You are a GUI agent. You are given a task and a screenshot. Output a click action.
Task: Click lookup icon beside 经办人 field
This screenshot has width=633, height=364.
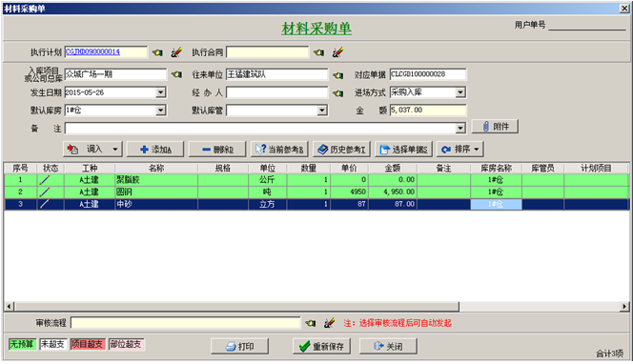coord(337,93)
